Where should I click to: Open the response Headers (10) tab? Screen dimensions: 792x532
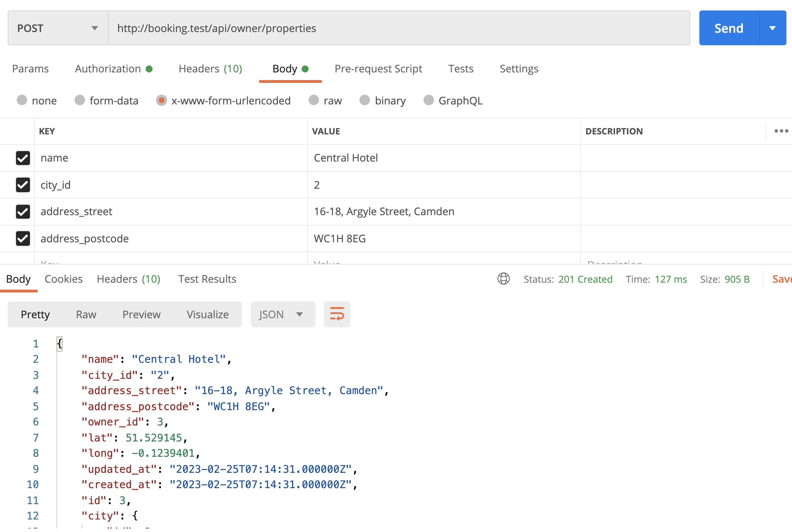pyautogui.click(x=129, y=279)
